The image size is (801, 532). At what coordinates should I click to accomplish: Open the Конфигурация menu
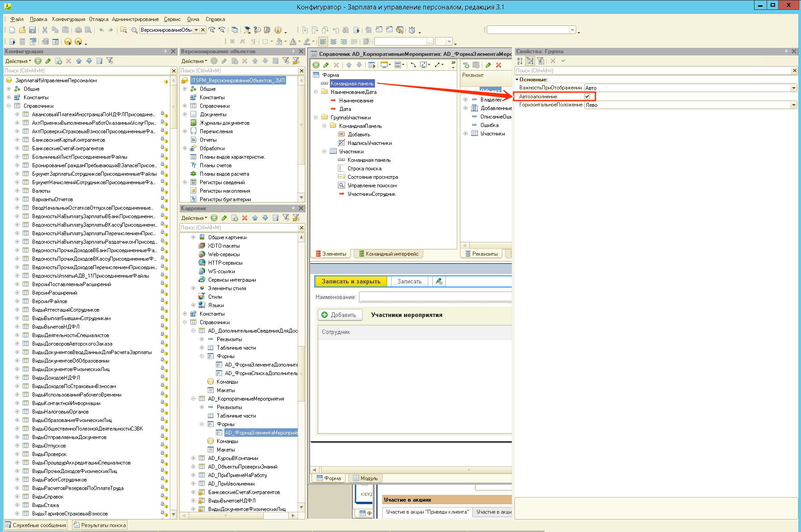tap(68, 19)
